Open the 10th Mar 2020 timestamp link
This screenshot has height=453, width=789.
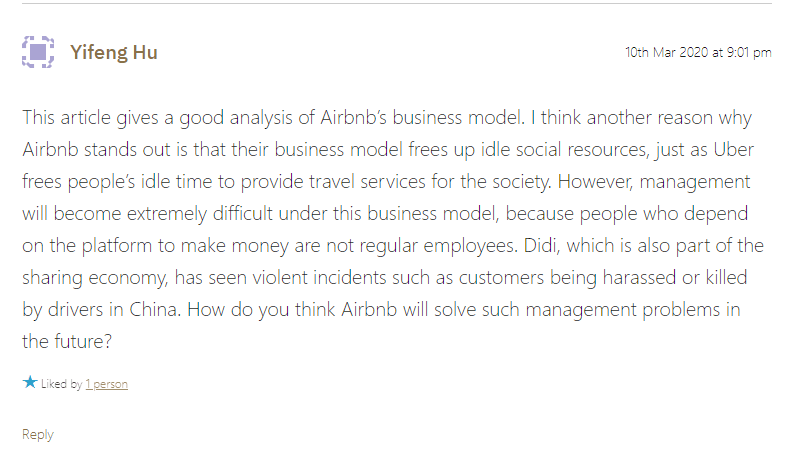tap(697, 53)
